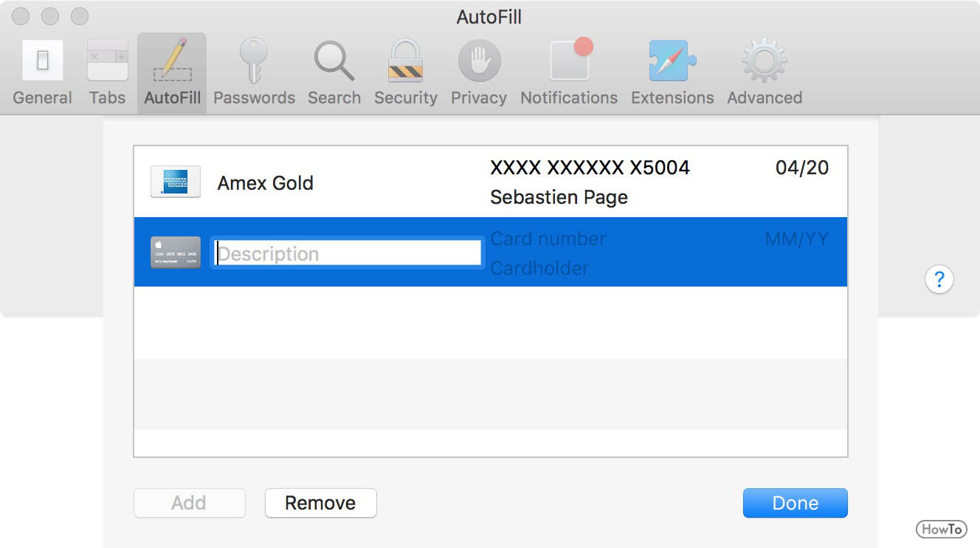Open Notifications preferences pane
This screenshot has width=980, height=548.
(569, 73)
